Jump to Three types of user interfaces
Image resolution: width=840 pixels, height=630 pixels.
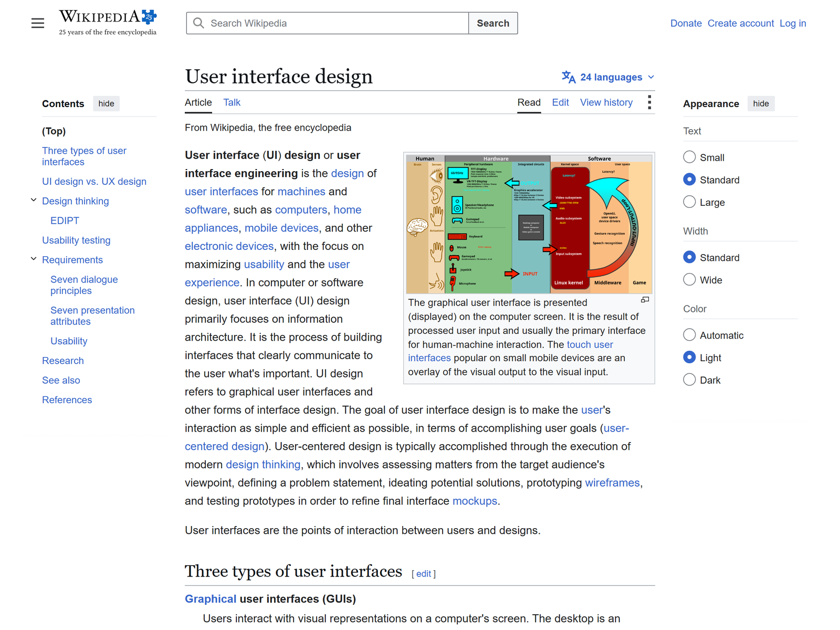pos(84,156)
